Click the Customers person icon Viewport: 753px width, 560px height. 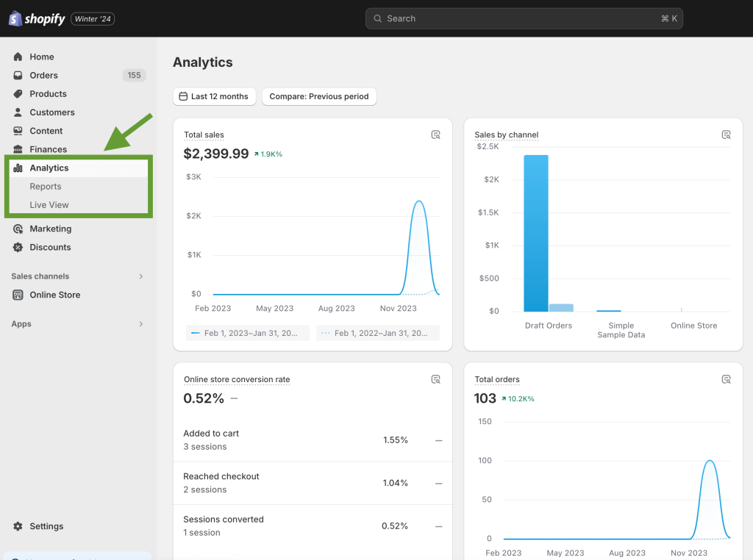pyautogui.click(x=18, y=112)
